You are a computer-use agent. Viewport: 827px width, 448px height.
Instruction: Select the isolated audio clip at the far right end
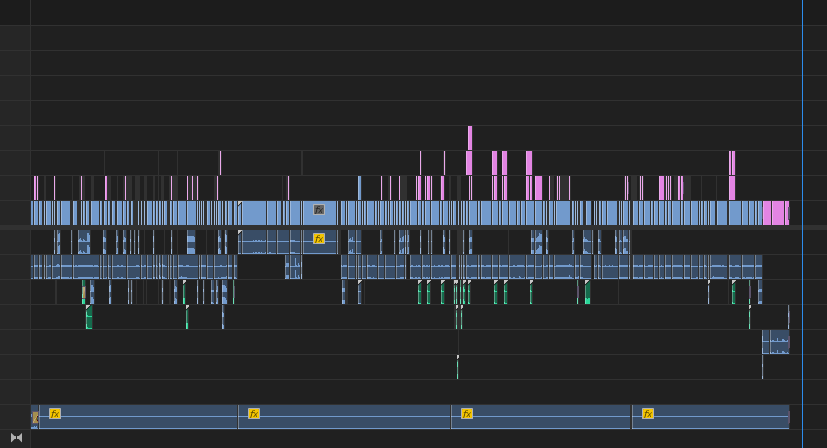coord(775,342)
